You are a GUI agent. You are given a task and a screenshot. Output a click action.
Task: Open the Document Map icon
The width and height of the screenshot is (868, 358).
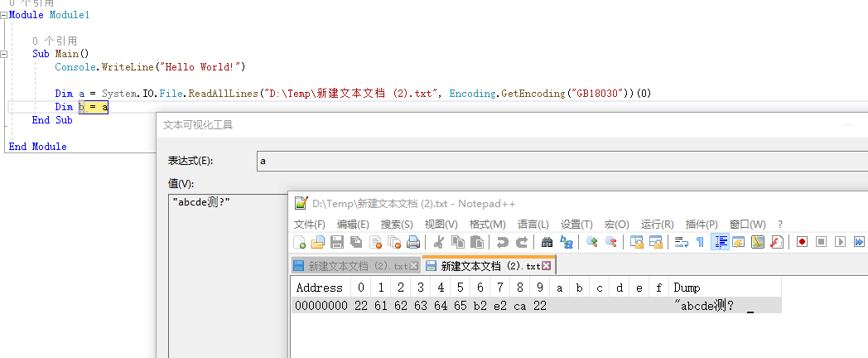tap(758, 242)
